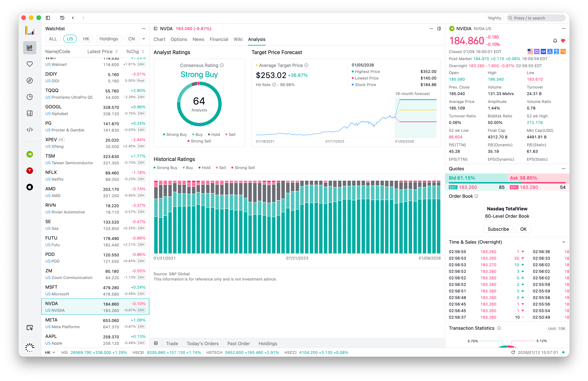
Task: Switch to the Options tab
Action: pos(179,39)
